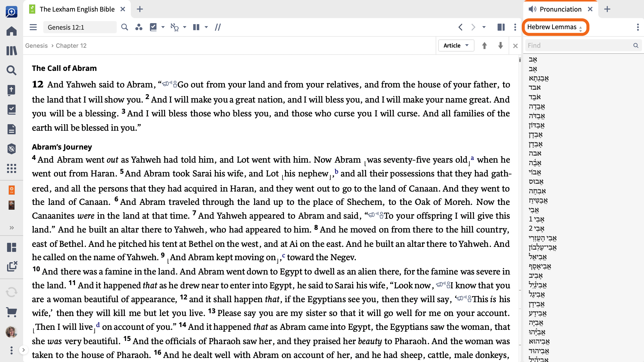Open the Layouts icon in sidebar
Screen dimensions: 644x362
tap(12, 247)
